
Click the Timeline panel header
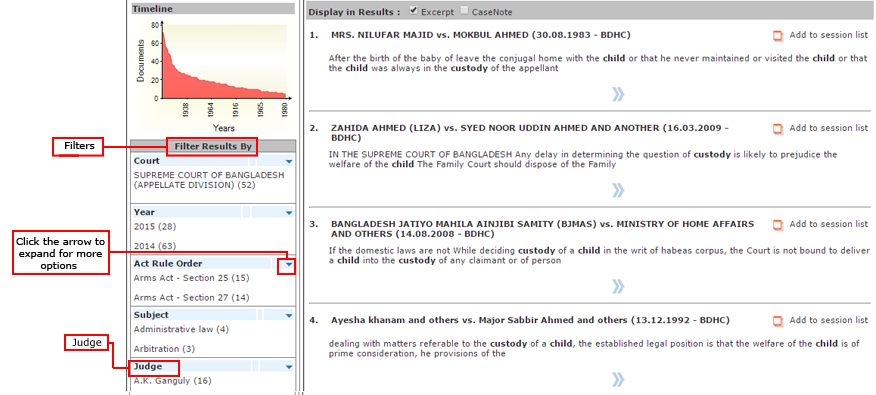tap(212, 9)
